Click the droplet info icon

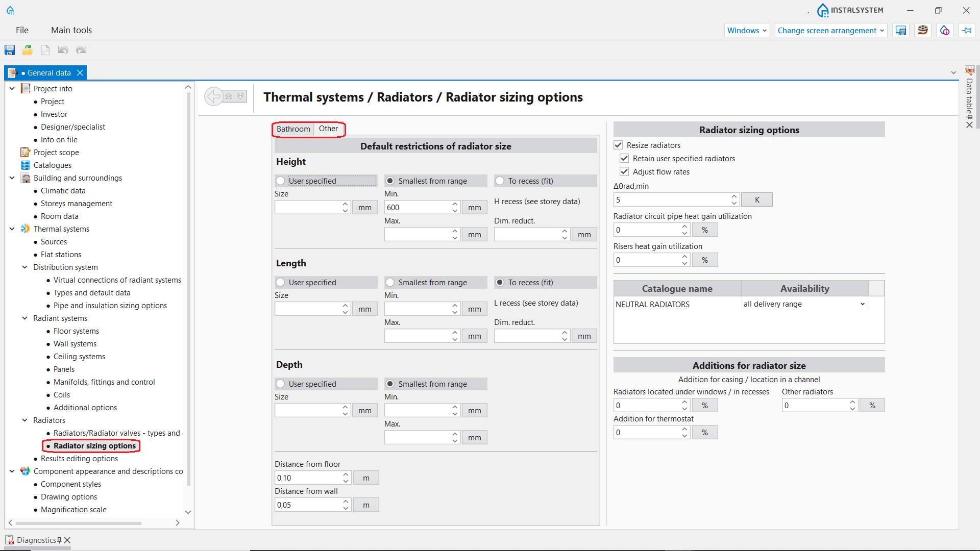945,31
